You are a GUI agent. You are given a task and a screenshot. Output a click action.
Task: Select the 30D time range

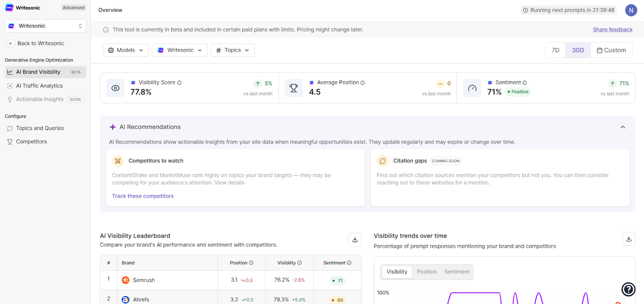(x=578, y=50)
